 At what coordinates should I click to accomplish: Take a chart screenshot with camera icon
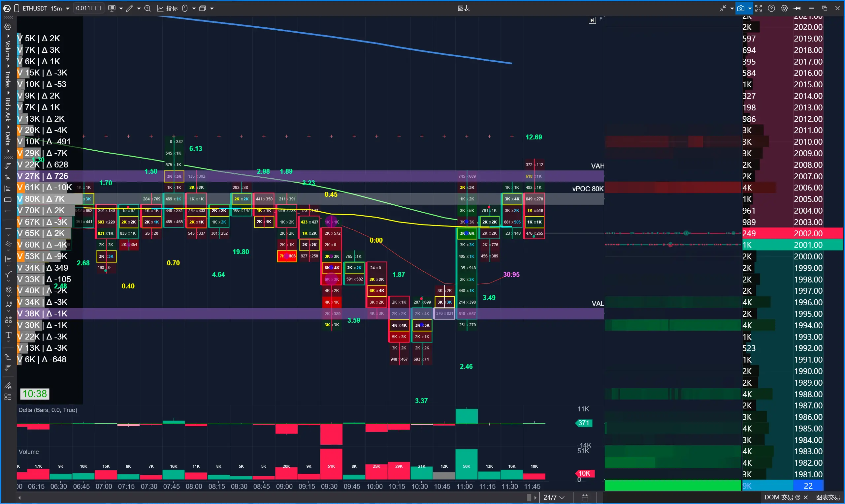[741, 8]
